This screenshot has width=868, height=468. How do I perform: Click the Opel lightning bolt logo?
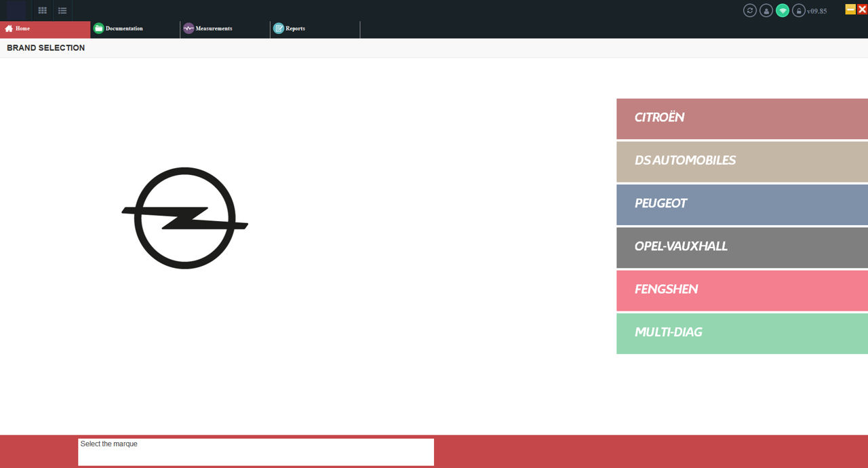(184, 218)
